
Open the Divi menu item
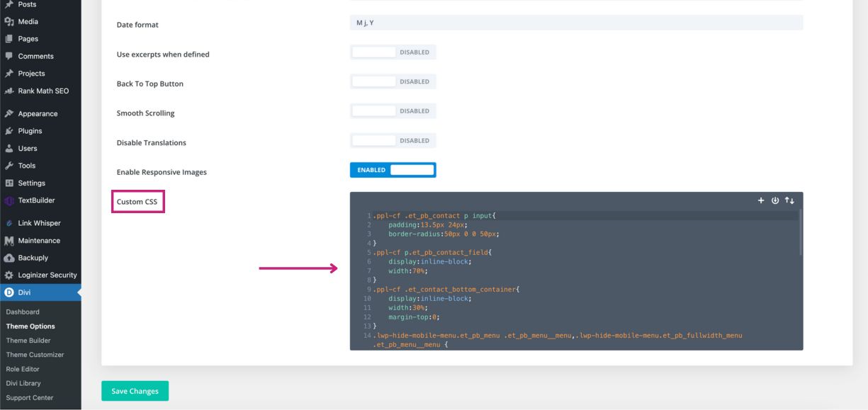point(40,292)
